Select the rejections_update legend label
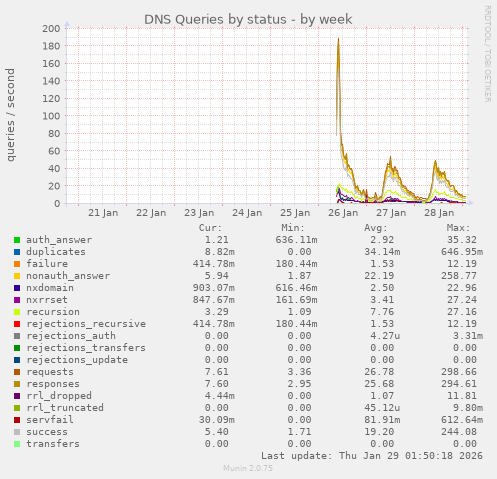The height and width of the screenshot is (479, 497). coord(77,360)
